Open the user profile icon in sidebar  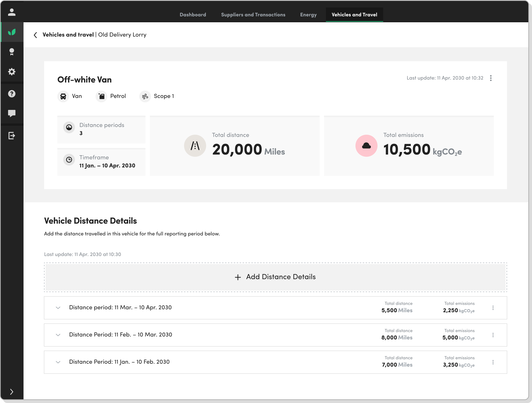click(12, 12)
